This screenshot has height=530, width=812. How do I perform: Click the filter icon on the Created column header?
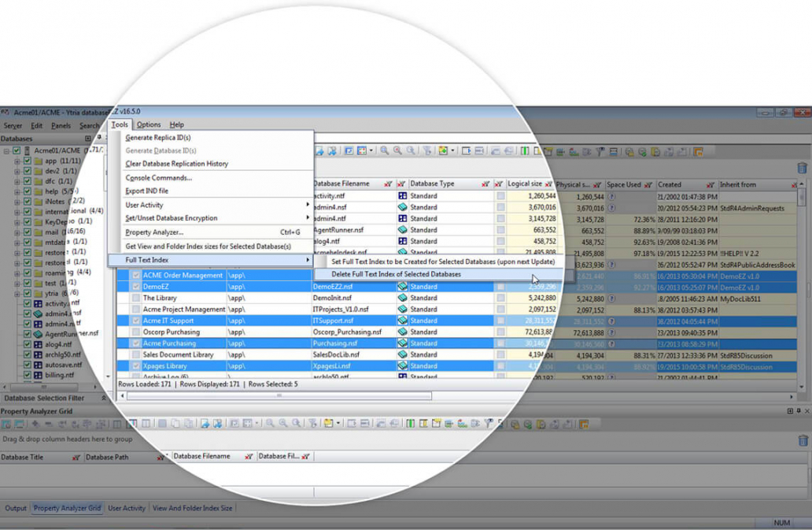point(710,185)
